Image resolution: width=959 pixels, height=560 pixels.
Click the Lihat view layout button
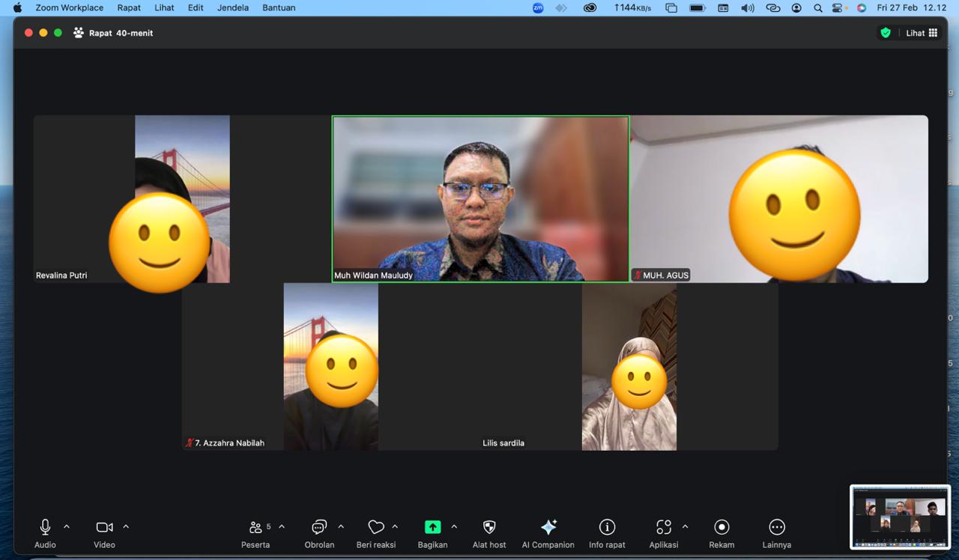point(922,33)
